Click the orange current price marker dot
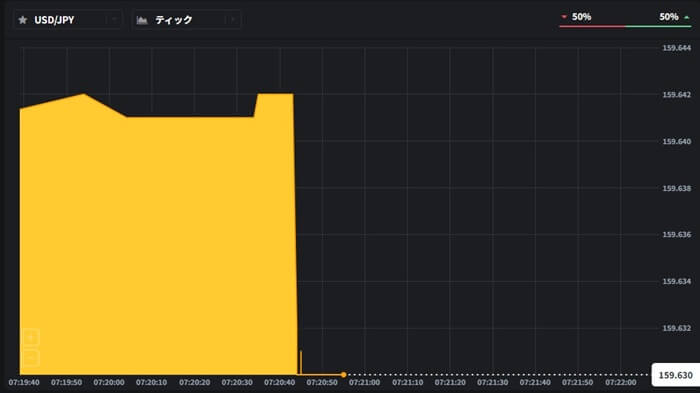This screenshot has width=700, height=393. tap(343, 375)
